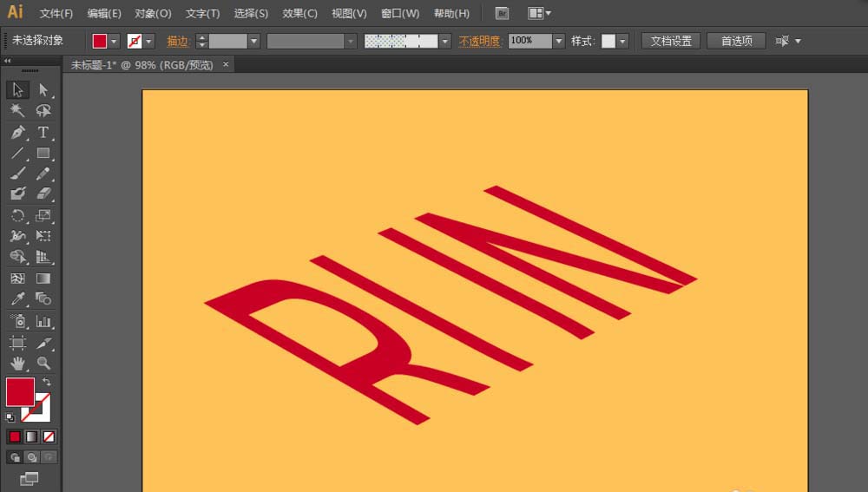Select the Blend tool
868x492 pixels.
(x=43, y=298)
